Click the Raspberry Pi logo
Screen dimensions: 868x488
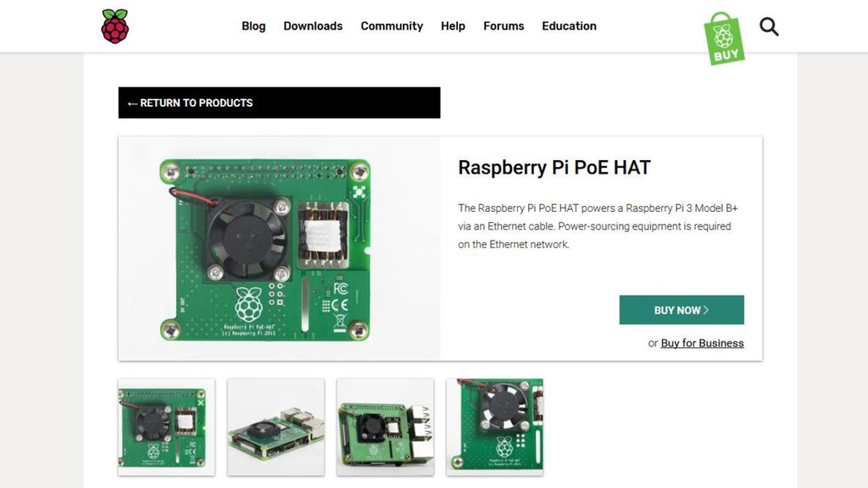point(115,26)
